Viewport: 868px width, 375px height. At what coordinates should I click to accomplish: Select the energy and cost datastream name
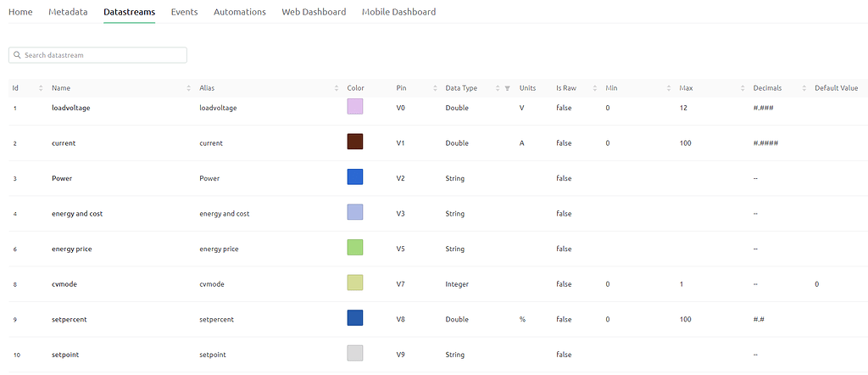pos(77,214)
